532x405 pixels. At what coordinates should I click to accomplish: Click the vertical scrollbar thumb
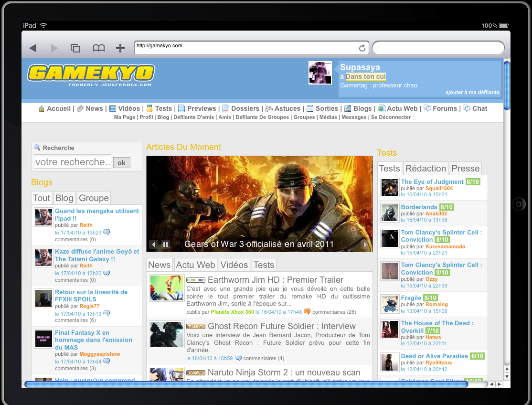507,85
